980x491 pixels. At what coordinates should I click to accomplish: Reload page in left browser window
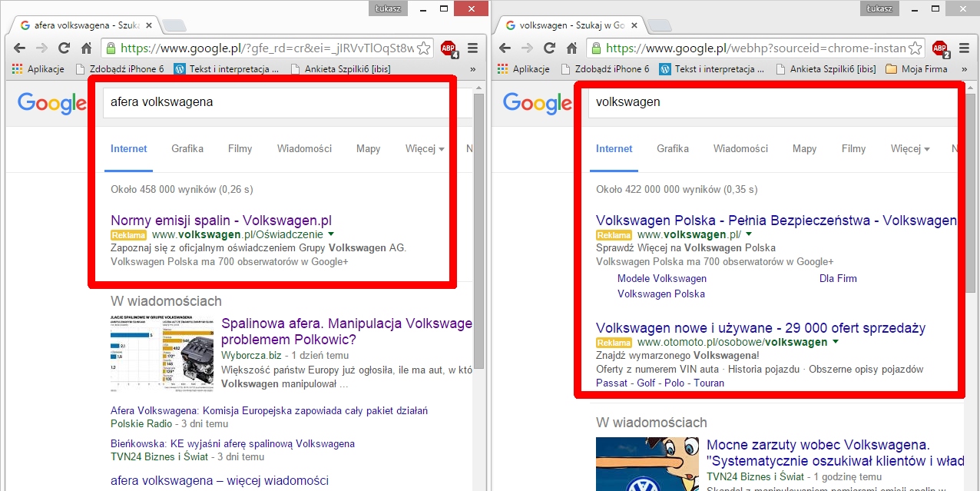(x=65, y=48)
